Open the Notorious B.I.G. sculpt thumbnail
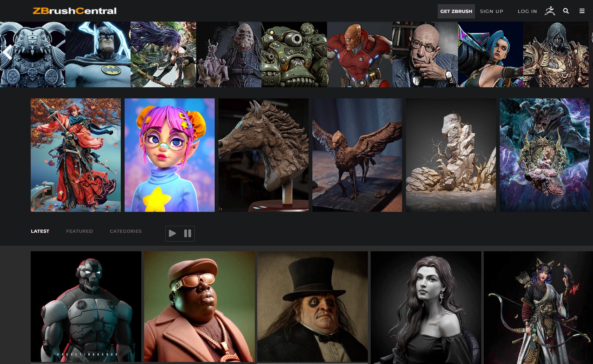 coord(199,306)
